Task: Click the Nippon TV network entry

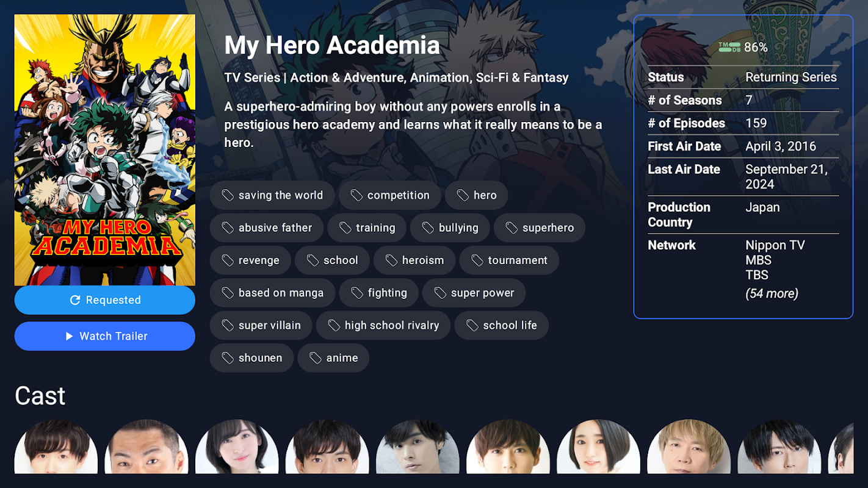Action: (775, 245)
